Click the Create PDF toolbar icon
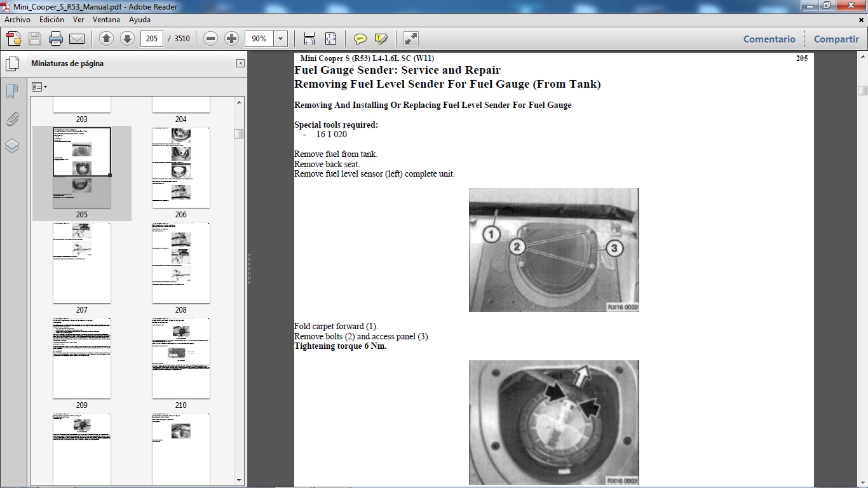Viewport: 868px width, 488px height. pyautogui.click(x=13, y=39)
